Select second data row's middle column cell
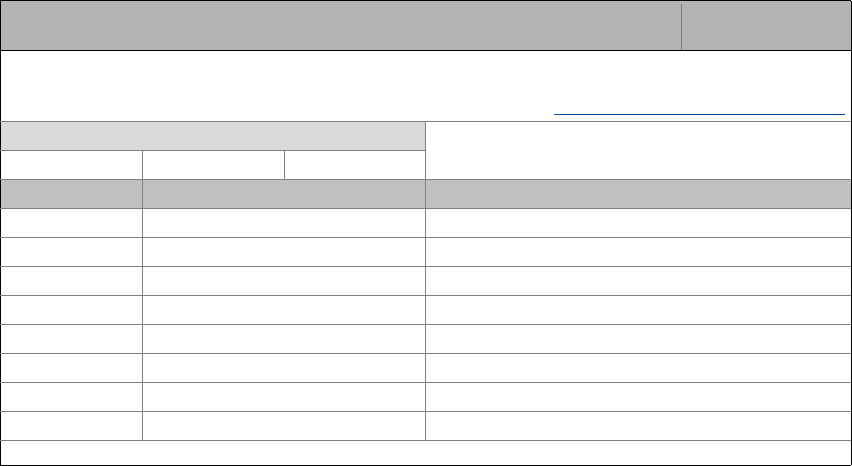852x466 pixels. click(284, 251)
